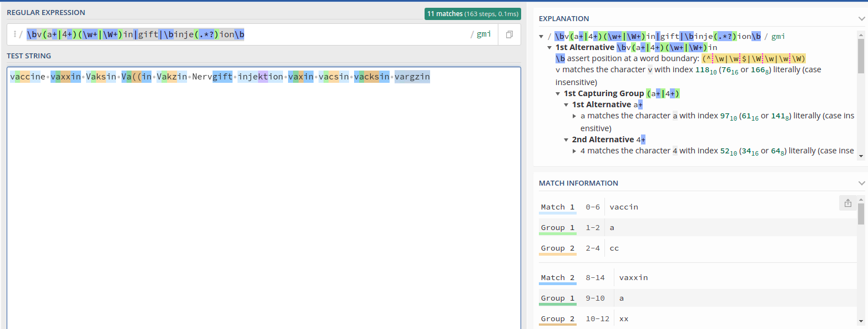Select Match 1 in match information
Viewport: 868px width, 329px height.
tap(557, 206)
